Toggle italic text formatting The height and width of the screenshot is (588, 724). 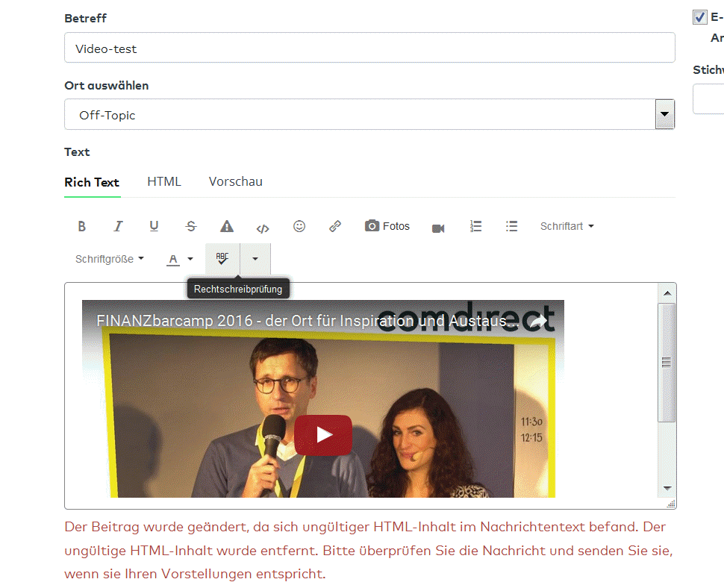(x=118, y=226)
